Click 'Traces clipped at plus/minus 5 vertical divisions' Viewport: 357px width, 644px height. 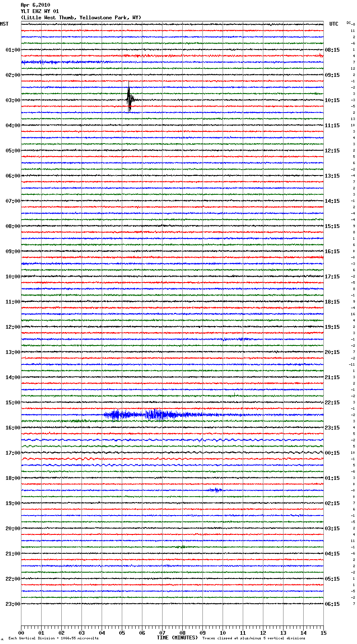pos(254,639)
